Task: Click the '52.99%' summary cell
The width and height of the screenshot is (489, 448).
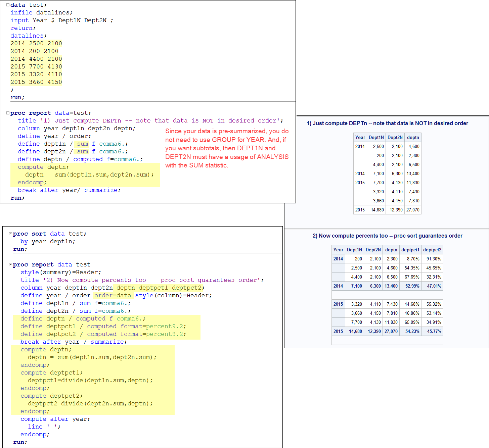Action: tap(410, 286)
